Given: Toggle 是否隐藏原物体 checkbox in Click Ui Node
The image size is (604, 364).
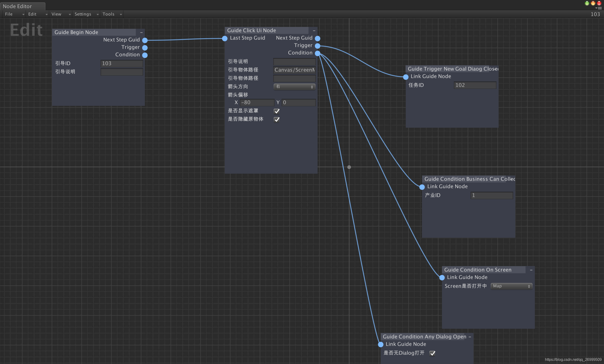Looking at the screenshot, I should point(276,120).
